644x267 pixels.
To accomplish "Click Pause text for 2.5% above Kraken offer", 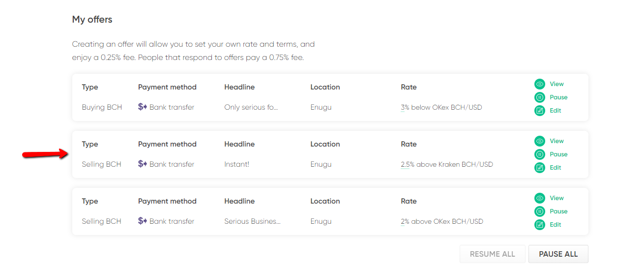I will (559, 154).
